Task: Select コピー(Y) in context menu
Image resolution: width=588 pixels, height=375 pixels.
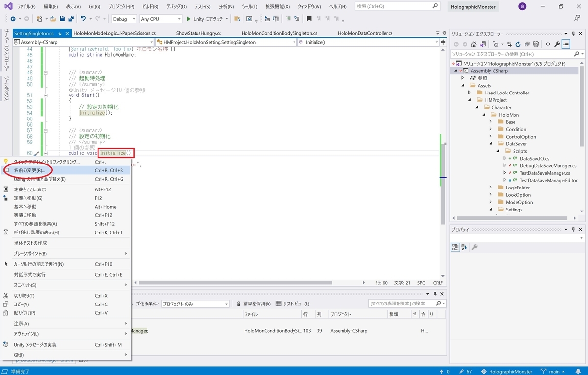Action: pyautogui.click(x=66, y=304)
